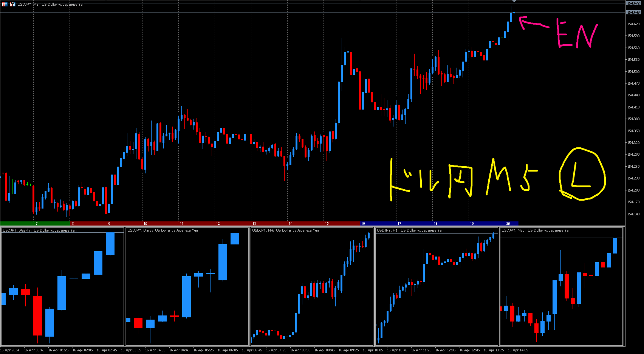Open the USDJPY Daily mini chart
The width and height of the screenshot is (644, 354).
click(187, 287)
